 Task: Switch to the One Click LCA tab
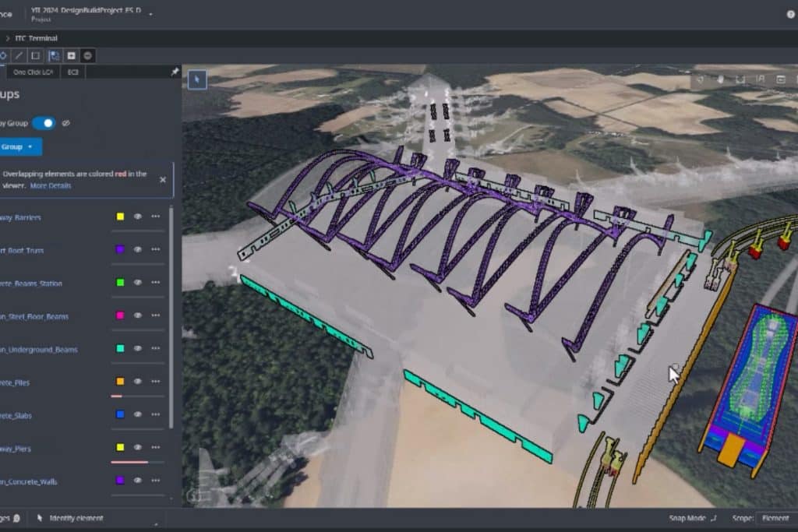coord(33,72)
